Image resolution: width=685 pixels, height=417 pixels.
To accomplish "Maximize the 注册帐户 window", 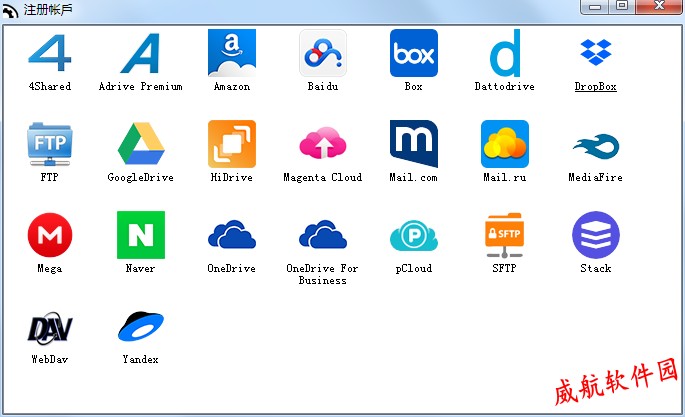I will [622, 6].
